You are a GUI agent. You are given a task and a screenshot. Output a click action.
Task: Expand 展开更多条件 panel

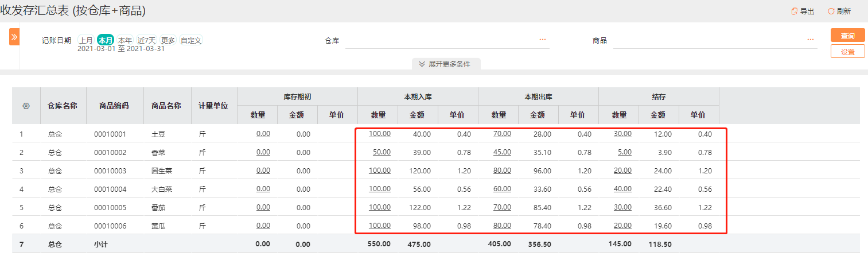446,64
